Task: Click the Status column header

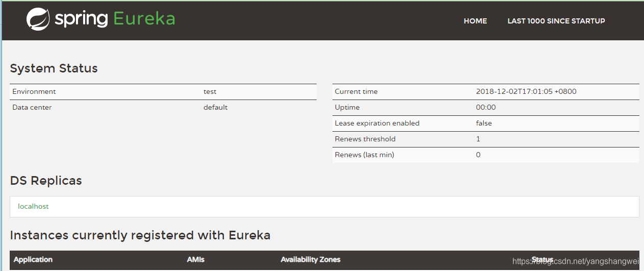Action: 543,260
